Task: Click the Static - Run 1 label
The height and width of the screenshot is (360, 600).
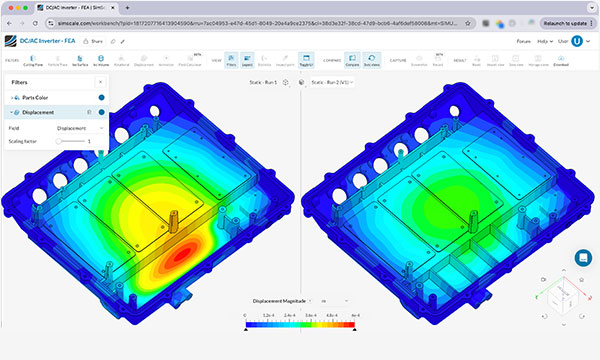Action: [x=263, y=82]
